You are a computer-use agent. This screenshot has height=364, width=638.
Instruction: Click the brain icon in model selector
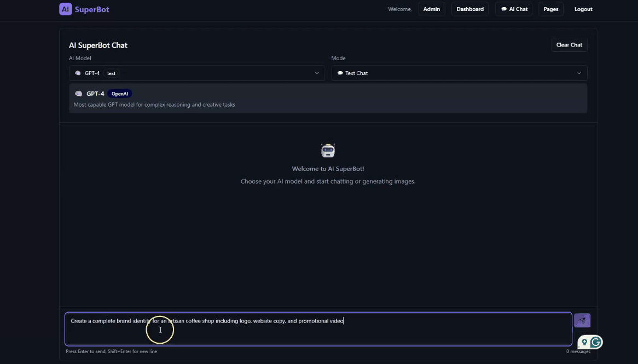(78, 73)
